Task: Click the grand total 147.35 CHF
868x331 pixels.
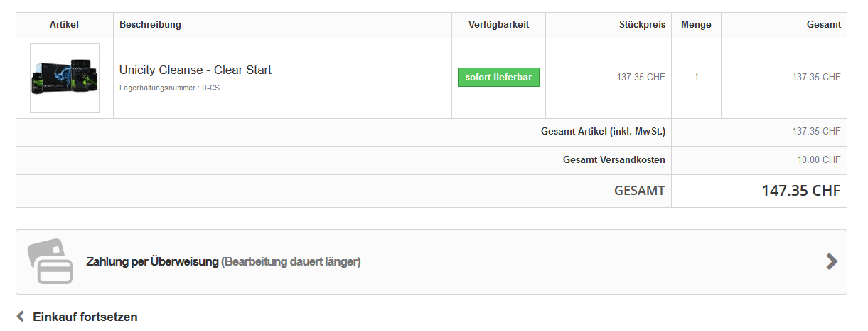Action: [x=800, y=191]
